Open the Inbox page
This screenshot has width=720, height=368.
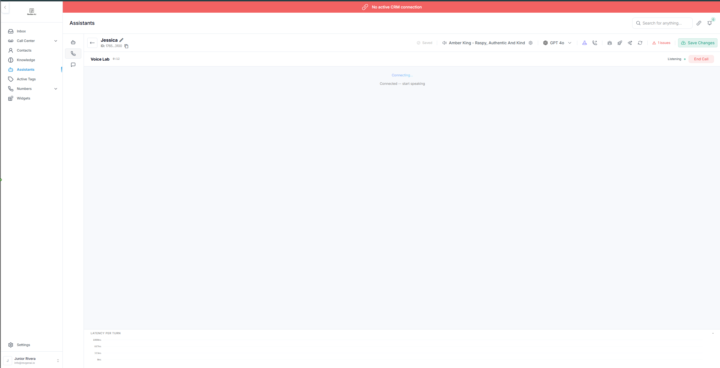click(x=21, y=31)
